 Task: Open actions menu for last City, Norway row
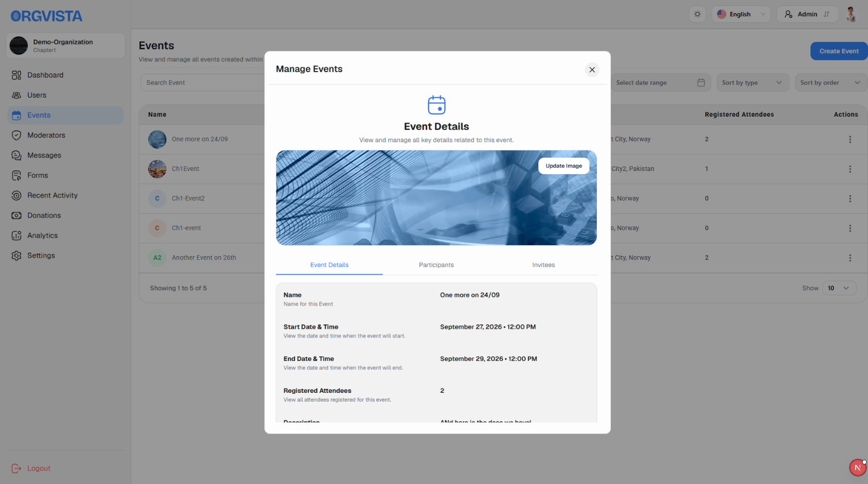[850, 258]
